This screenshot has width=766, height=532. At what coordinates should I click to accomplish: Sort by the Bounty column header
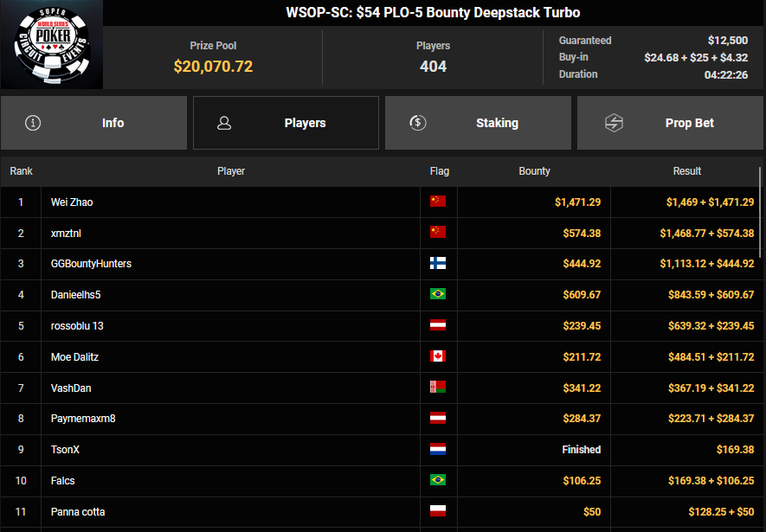click(x=534, y=171)
